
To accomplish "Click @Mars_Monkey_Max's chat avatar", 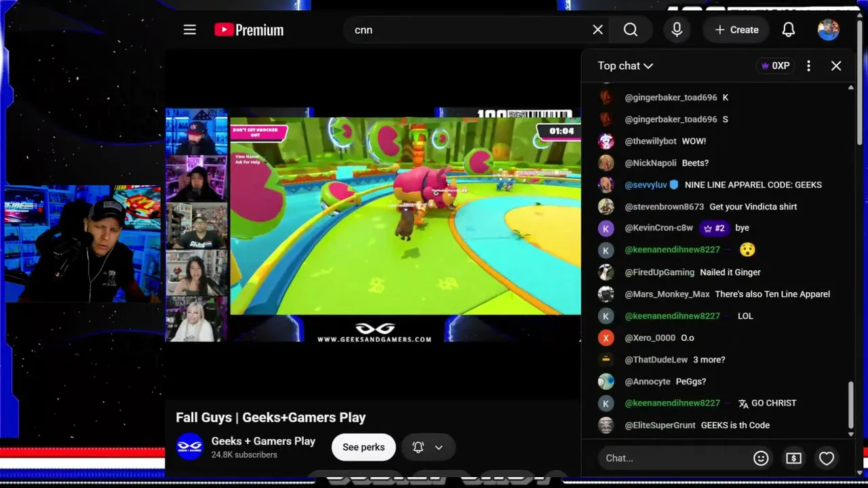I will pyautogui.click(x=606, y=294).
